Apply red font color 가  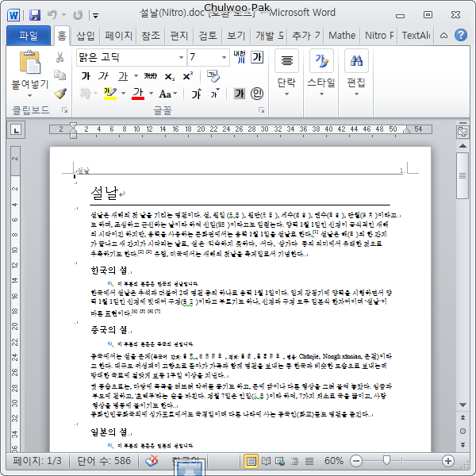[x=138, y=94]
